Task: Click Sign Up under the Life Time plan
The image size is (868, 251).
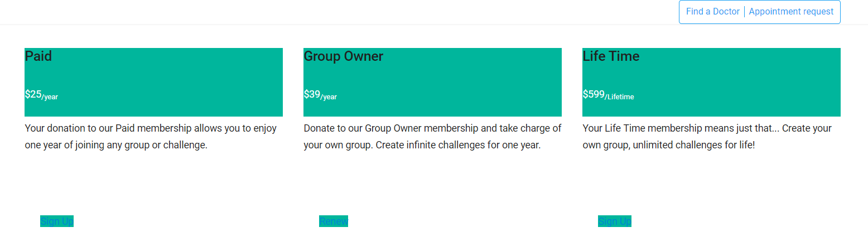Action: 615,221
